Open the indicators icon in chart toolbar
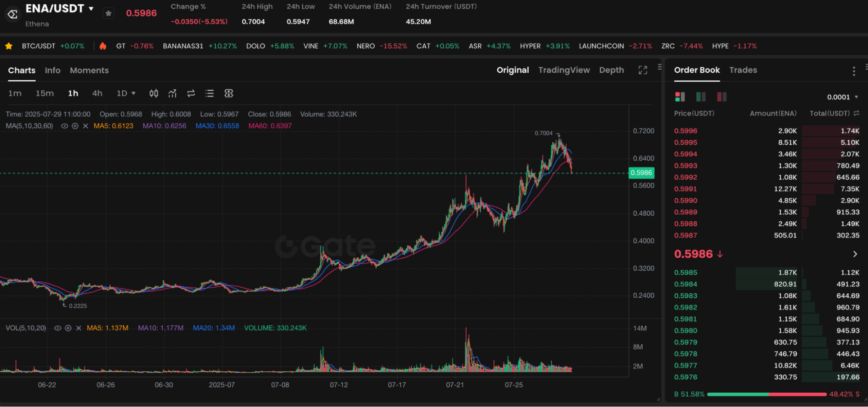This screenshot has width=868, height=407. pos(172,93)
